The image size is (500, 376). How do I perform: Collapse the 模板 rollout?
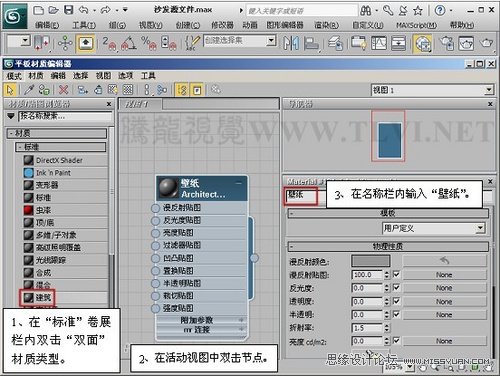point(388,213)
